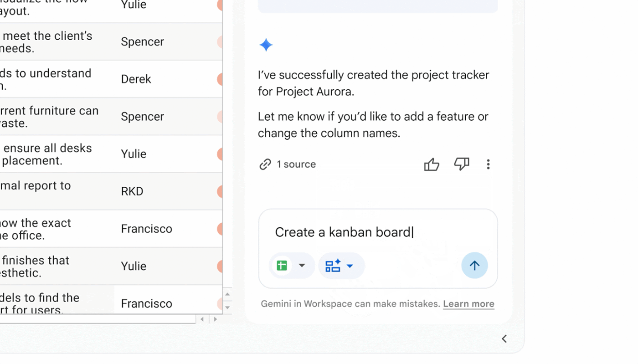Click the thumbs down feedback icon
The image size is (638, 364).
(x=462, y=164)
